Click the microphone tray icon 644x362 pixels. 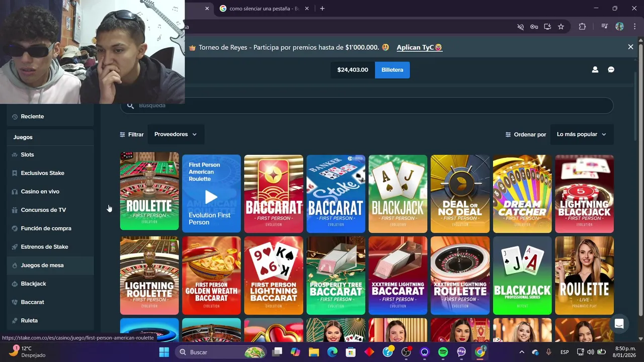[x=549, y=352]
